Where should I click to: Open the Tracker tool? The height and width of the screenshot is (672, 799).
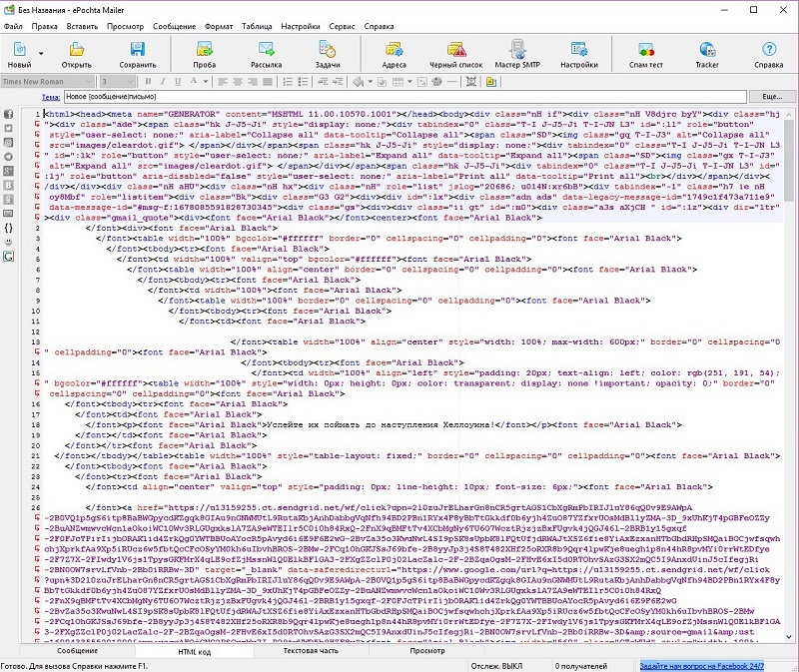(707, 55)
